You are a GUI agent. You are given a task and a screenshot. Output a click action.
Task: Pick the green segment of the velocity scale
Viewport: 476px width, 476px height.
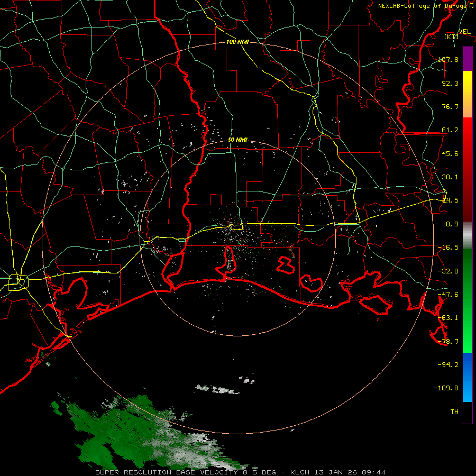tap(467, 300)
